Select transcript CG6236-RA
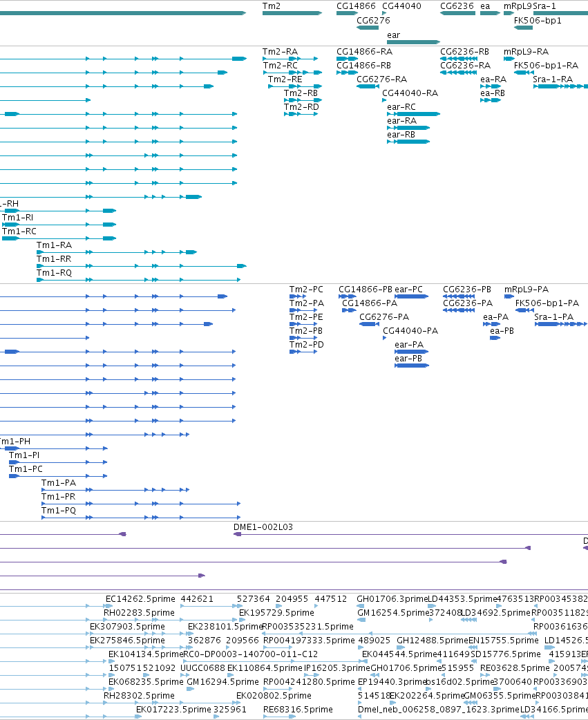Screen dimensions: 588x720 tap(466, 66)
